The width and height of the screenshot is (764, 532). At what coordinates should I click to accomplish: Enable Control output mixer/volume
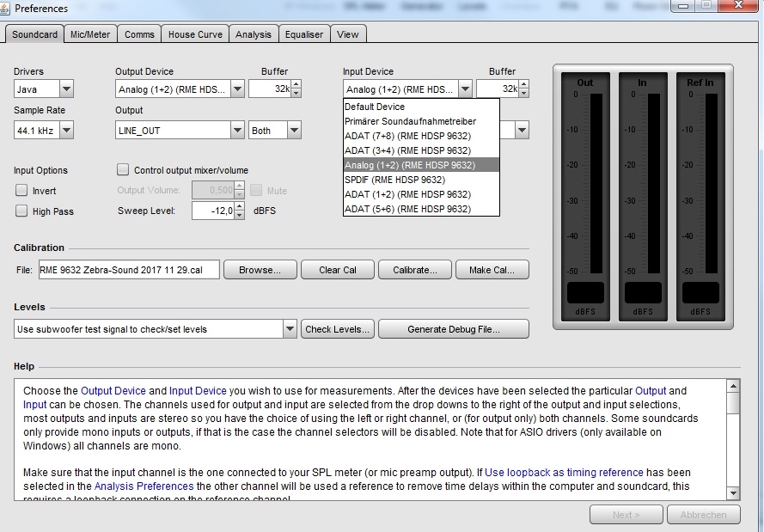pos(123,170)
